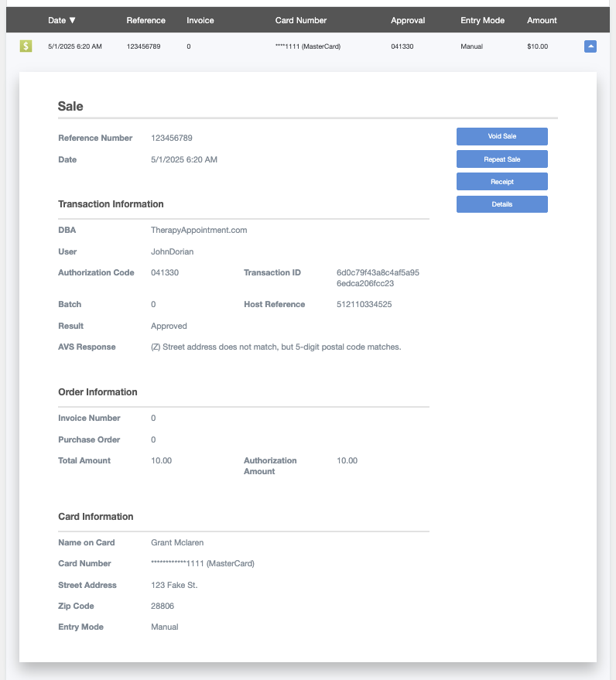Click User value JohnDorian
616x680 pixels.
pyautogui.click(x=173, y=251)
